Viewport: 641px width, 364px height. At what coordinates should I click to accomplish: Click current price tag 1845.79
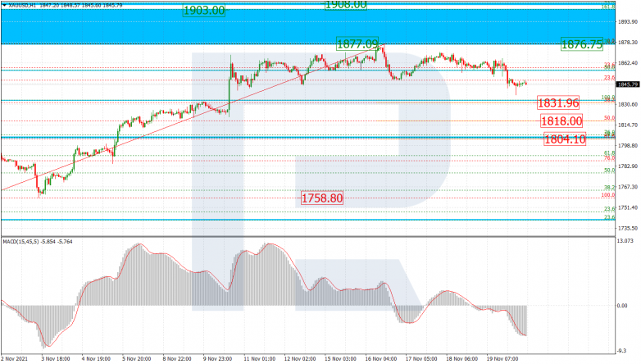(x=627, y=84)
